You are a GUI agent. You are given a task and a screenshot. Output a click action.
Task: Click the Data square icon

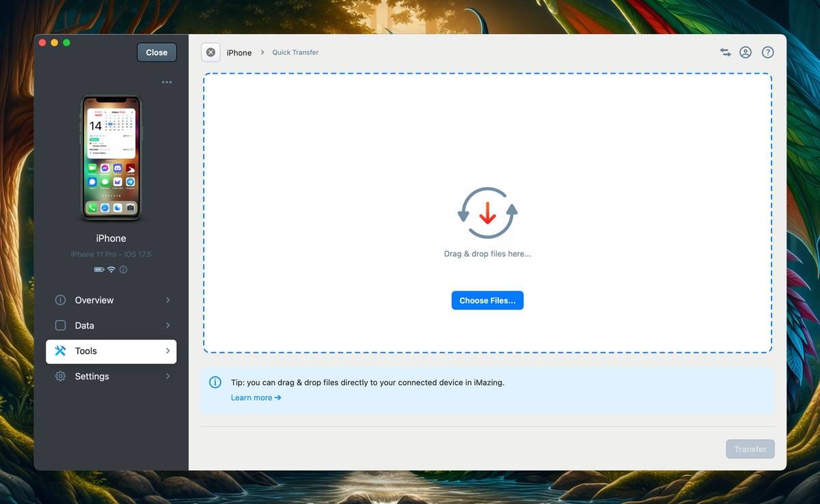point(60,326)
